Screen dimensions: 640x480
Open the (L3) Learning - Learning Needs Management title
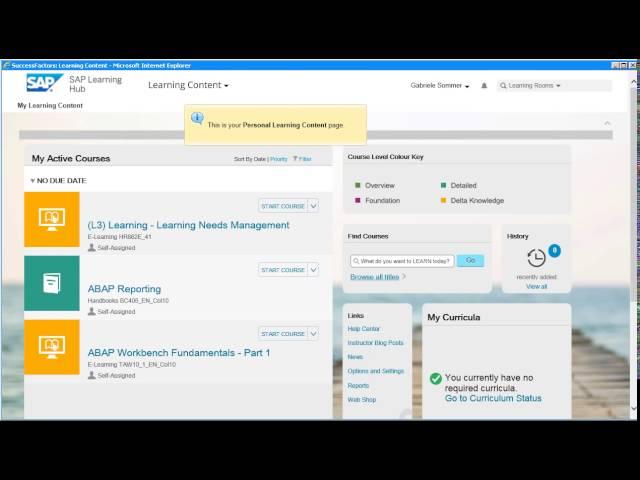189,225
